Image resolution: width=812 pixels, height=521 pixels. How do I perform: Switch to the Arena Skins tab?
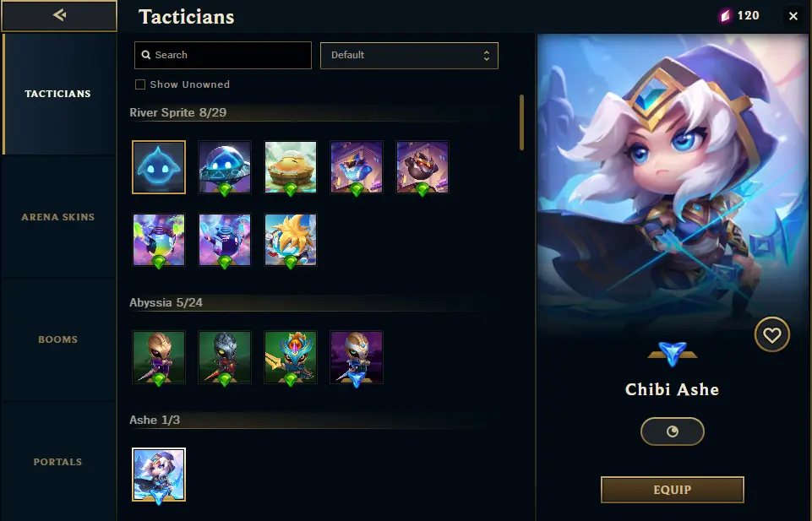click(x=58, y=217)
